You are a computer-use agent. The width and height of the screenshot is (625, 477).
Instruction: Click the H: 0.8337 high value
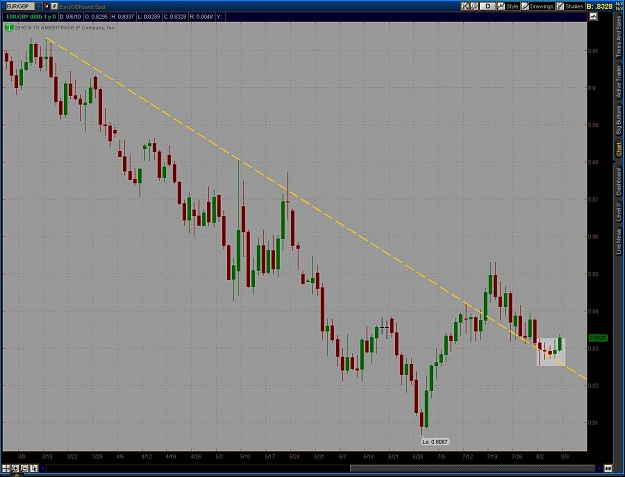tap(123, 17)
